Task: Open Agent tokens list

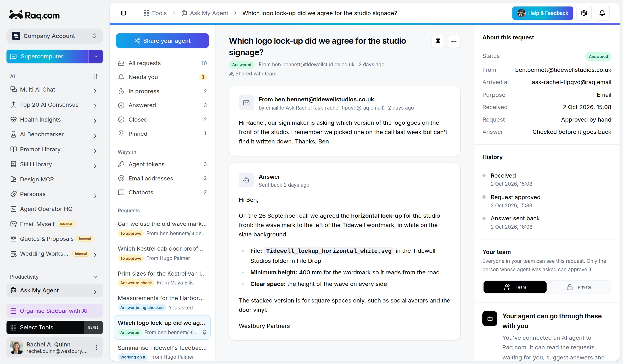Action: [162, 164]
